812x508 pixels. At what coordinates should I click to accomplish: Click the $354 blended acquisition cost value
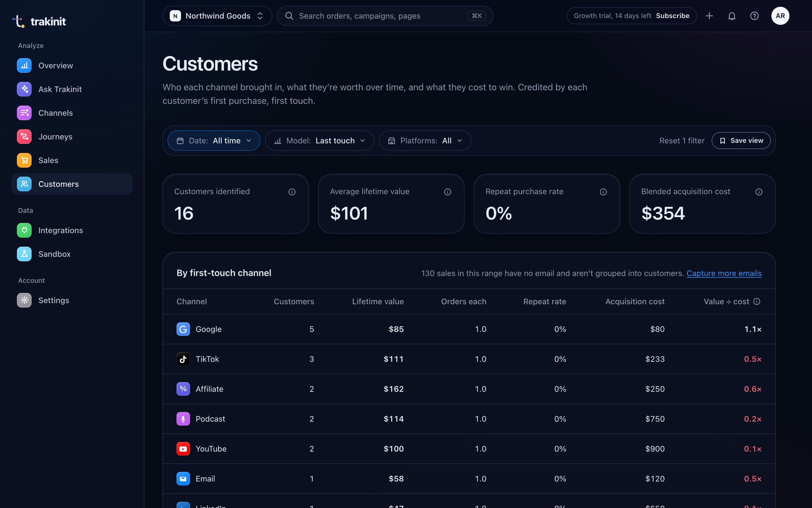tap(663, 213)
